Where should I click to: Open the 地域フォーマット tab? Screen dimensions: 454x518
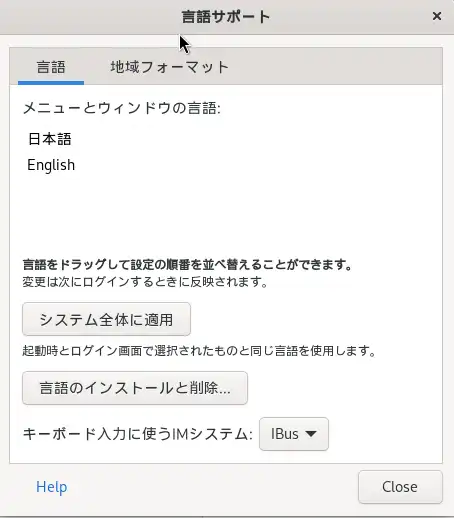pyautogui.click(x=170, y=67)
